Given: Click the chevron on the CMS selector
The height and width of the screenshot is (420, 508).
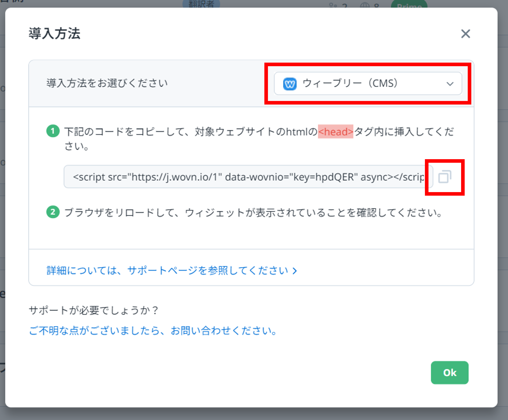Looking at the screenshot, I should (450, 84).
